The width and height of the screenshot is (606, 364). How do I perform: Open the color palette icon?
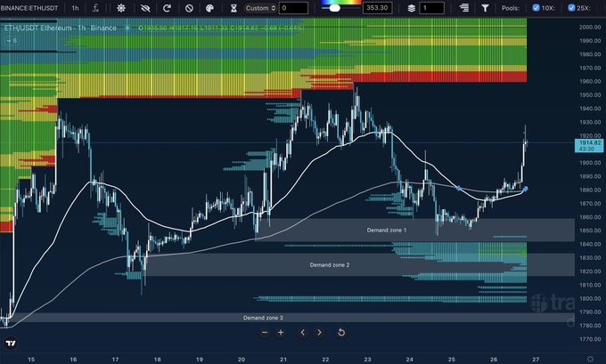click(x=209, y=8)
